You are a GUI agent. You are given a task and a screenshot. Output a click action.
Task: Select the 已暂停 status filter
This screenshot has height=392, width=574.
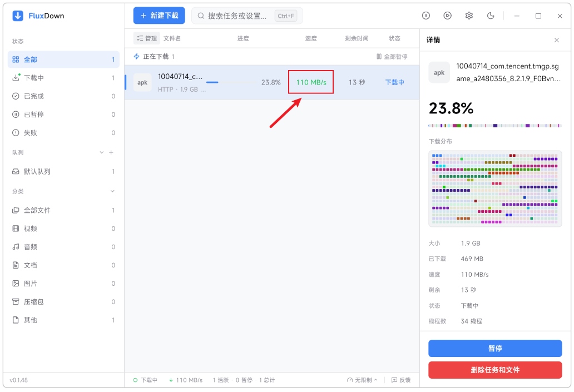point(64,114)
